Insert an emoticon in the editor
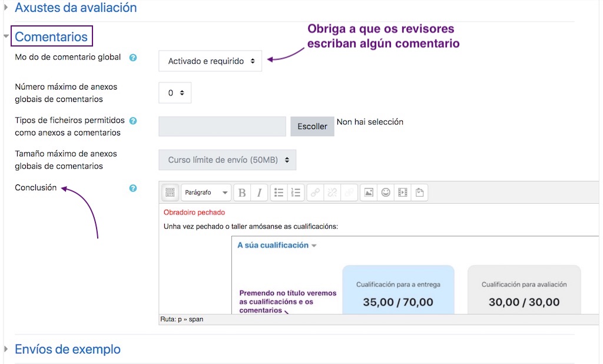 point(386,193)
